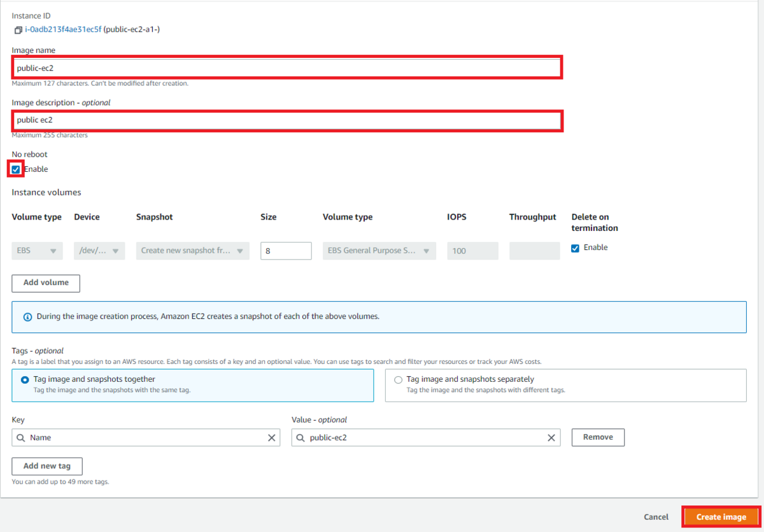764x532 pixels.
Task: Open the /dev/ Device dropdown
Action: 99,251
